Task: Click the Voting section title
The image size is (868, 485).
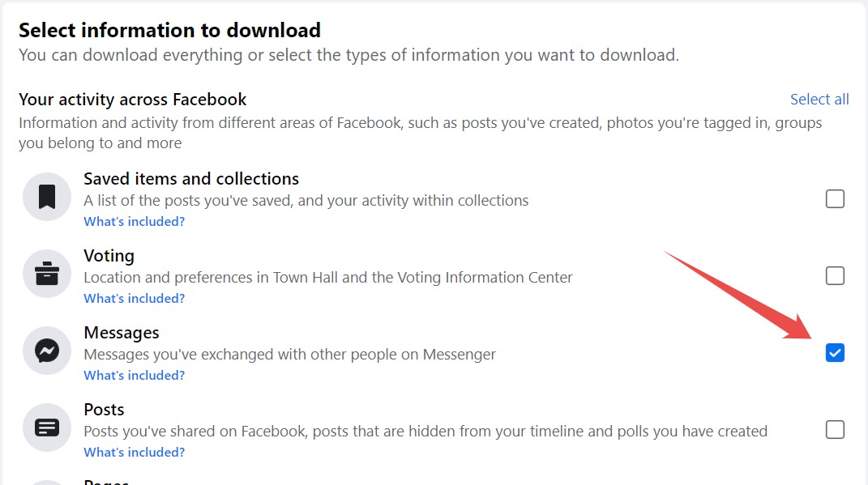Action: tap(109, 255)
